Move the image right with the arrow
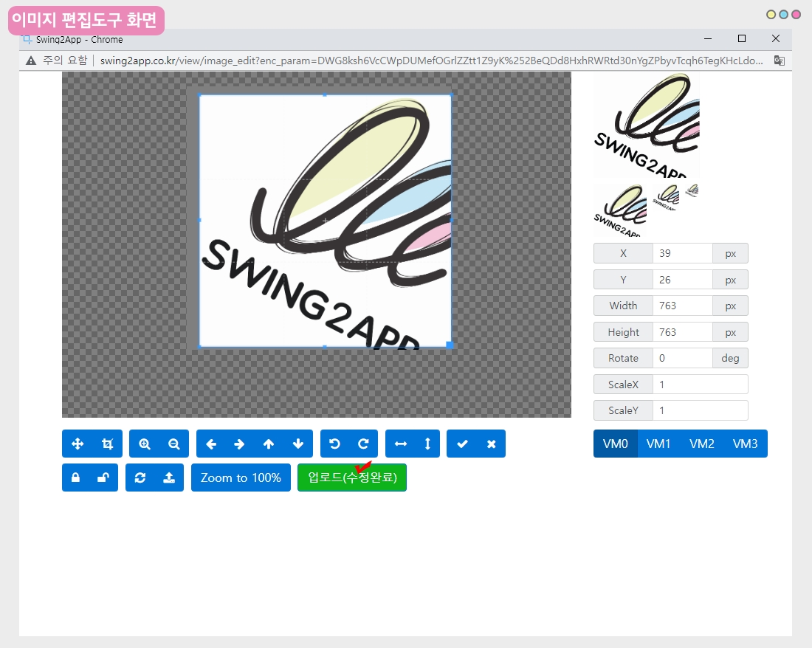Image resolution: width=812 pixels, height=648 pixels. pos(239,444)
